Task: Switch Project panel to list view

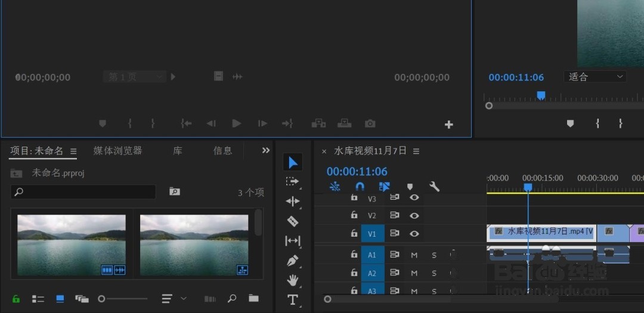Action: pyautogui.click(x=38, y=299)
